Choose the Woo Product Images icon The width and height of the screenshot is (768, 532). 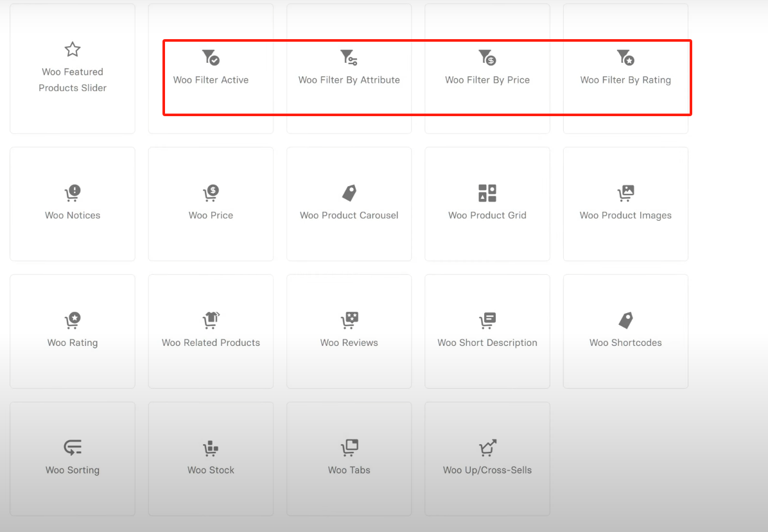pyautogui.click(x=625, y=193)
